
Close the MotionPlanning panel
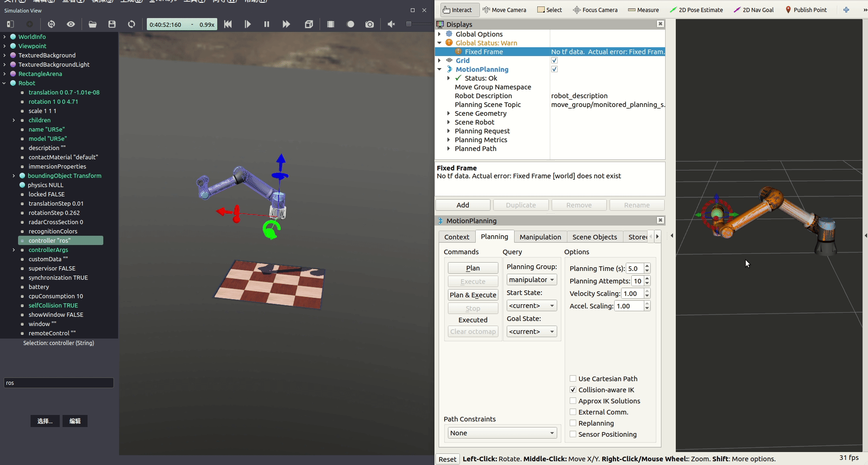click(x=660, y=220)
